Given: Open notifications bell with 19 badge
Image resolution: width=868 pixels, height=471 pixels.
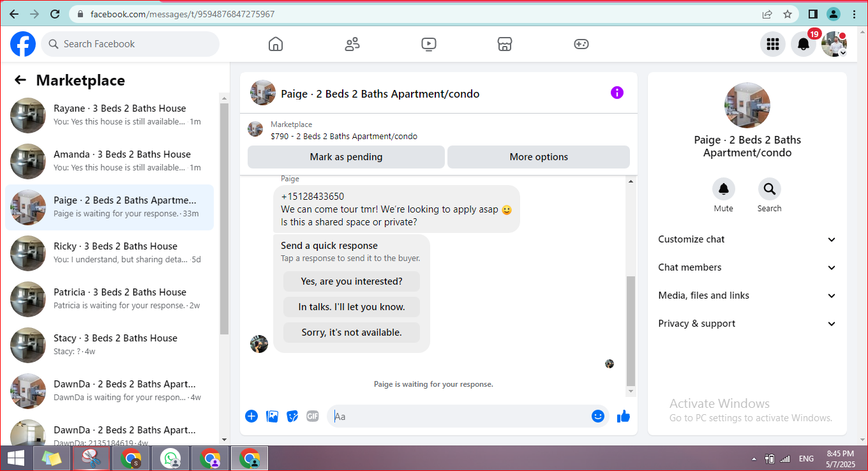Looking at the screenshot, I should coord(804,44).
